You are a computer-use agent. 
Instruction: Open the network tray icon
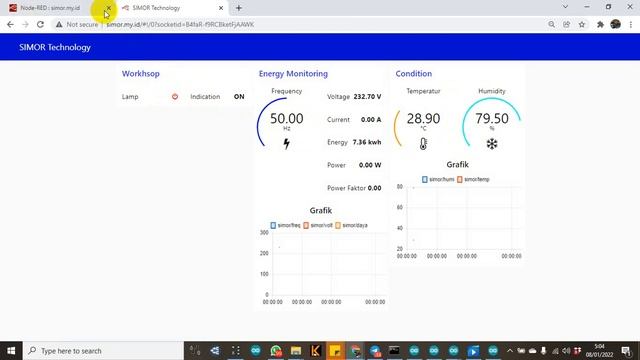click(555, 351)
